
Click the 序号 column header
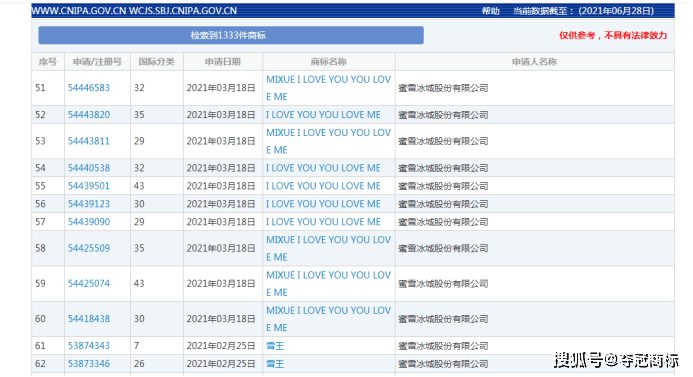(x=48, y=62)
